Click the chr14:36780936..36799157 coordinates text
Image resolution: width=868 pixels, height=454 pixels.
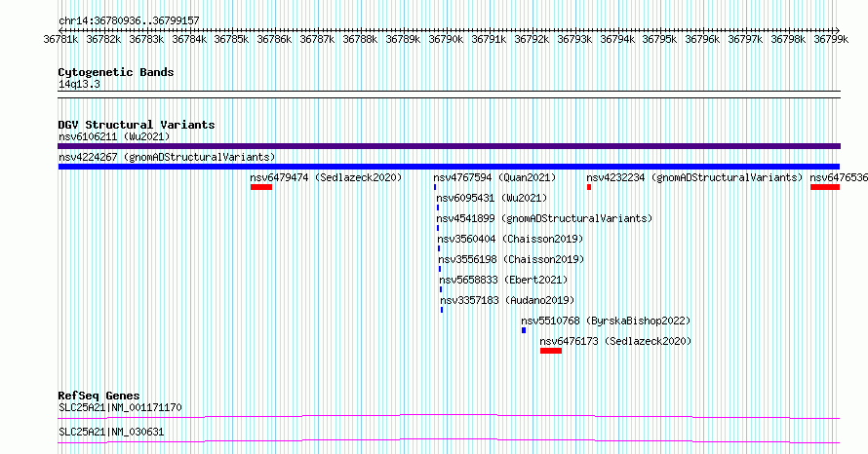click(x=129, y=20)
